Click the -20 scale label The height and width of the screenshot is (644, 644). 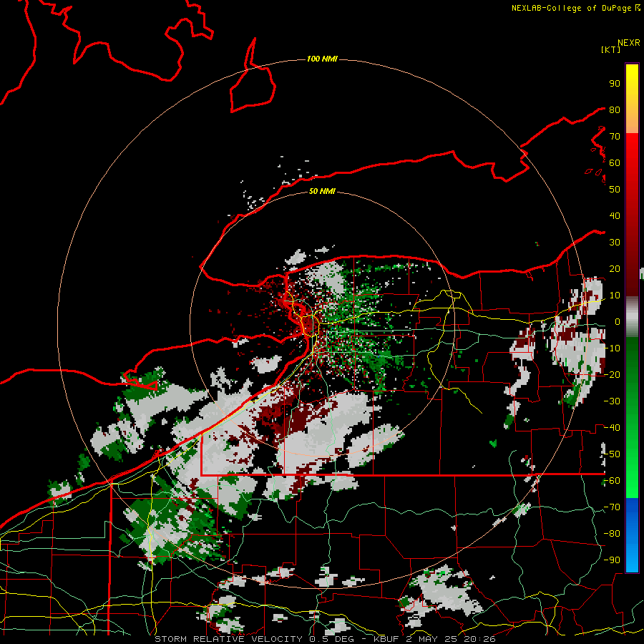pos(612,374)
